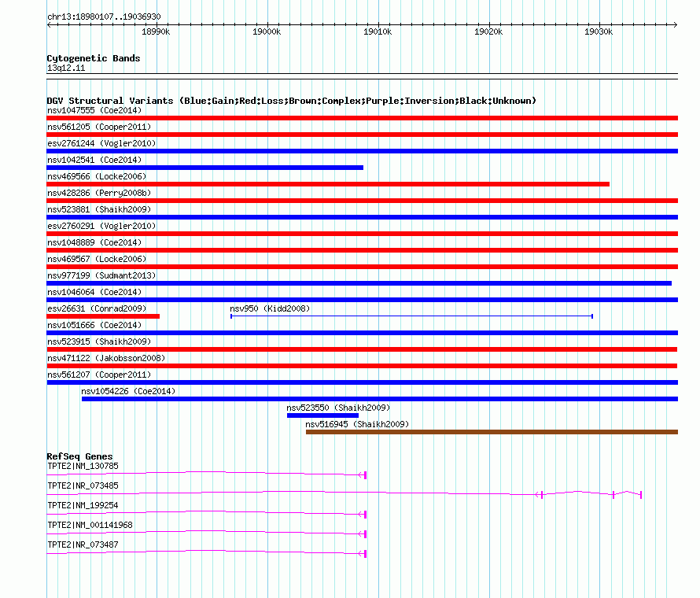The height and width of the screenshot is (598, 700).
Task: Click the TPTE2 NR_073487 exon arrow glyph
Action: [363, 554]
